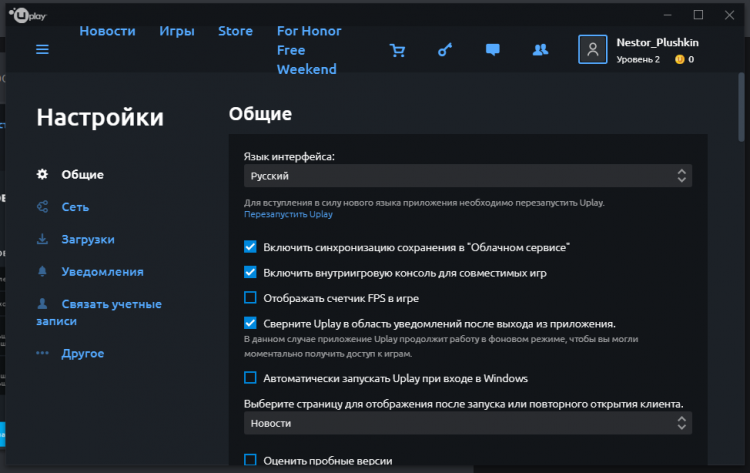The width and height of the screenshot is (750, 473).
Task: Expand the startup page Новости dropdown
Action: (467, 424)
